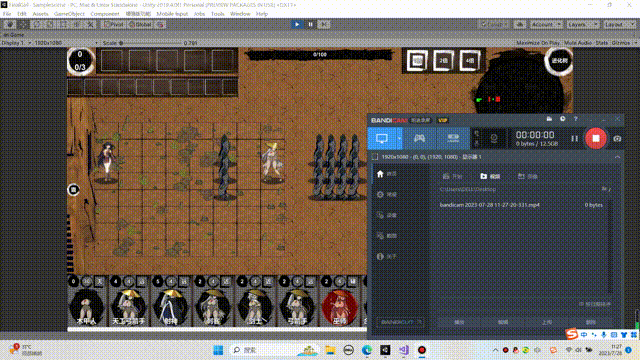This screenshot has height=360, width=640.
Task: Open the Bandicam home sidebar item
Action: [386, 174]
